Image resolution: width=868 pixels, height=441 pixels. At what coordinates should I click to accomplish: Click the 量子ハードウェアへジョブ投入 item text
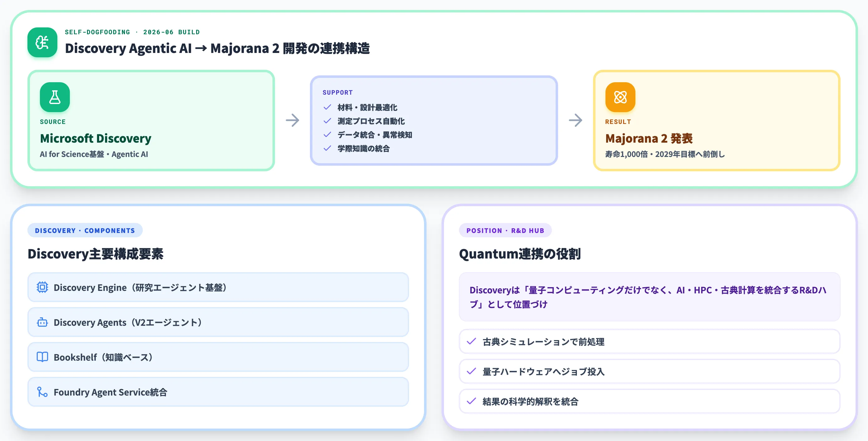point(543,372)
